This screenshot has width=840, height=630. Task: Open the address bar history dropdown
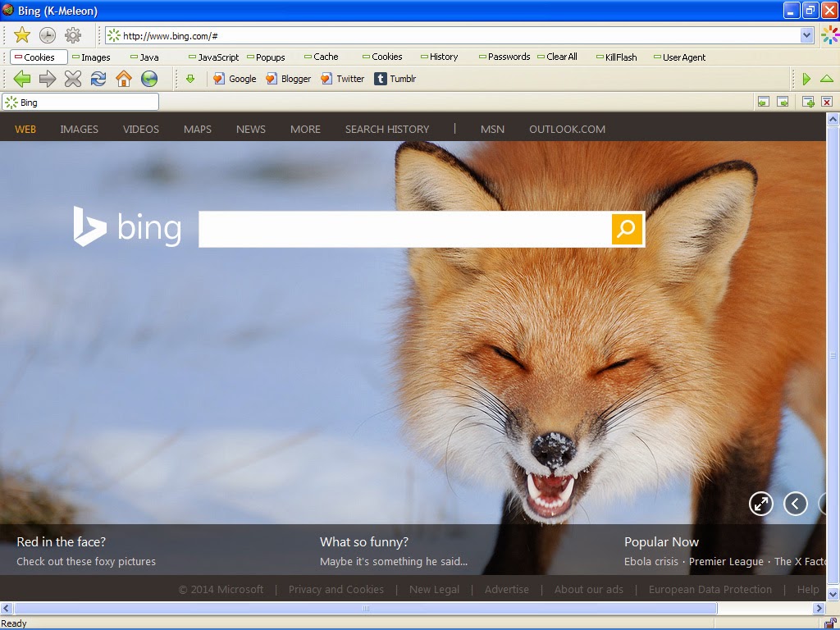(x=806, y=35)
